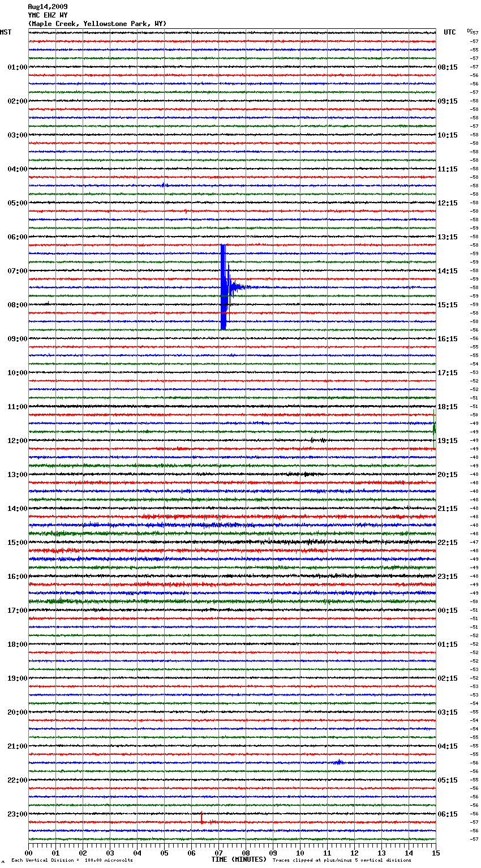Click the 09:15 UTC time label
This screenshot has width=481, height=868.
pos(448,101)
